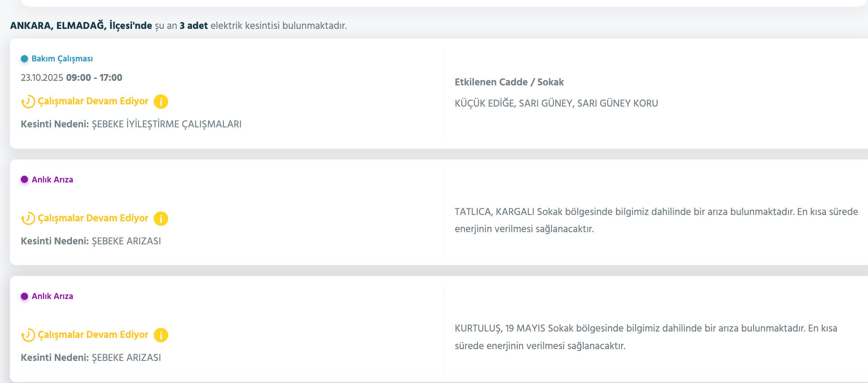This screenshot has width=868, height=383.
Task: Toggle the status indicator in the KURTULUŞ card
Action: coord(93,335)
